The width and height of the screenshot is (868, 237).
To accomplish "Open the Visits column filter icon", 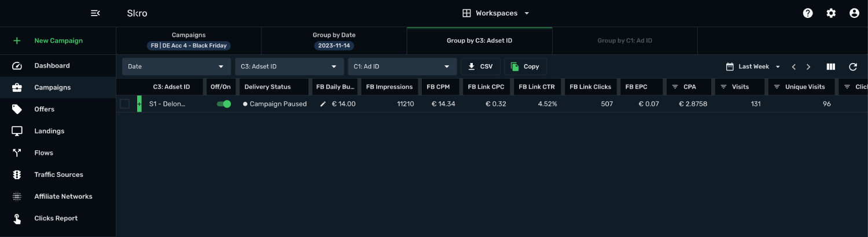I will click(723, 87).
